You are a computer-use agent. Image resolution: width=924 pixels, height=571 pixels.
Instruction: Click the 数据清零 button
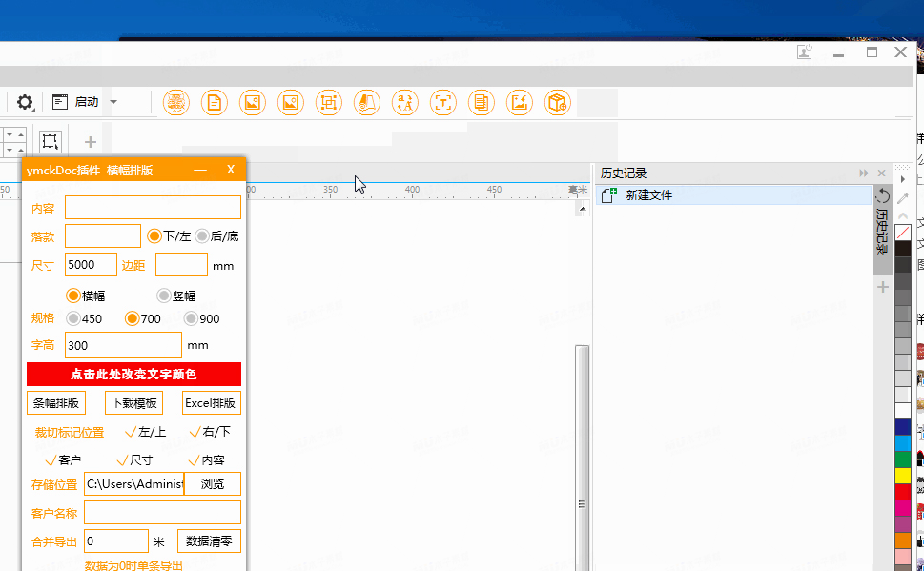tap(209, 540)
